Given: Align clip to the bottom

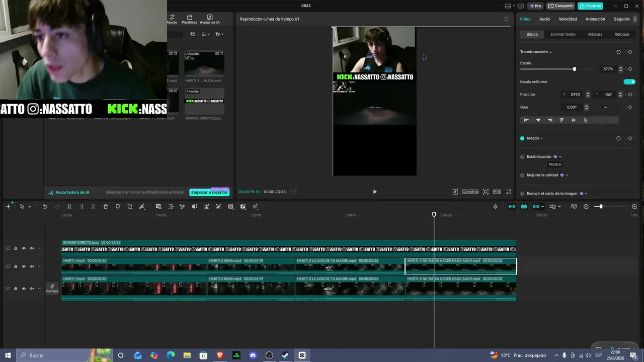Looking at the screenshot, I should tap(585, 120).
